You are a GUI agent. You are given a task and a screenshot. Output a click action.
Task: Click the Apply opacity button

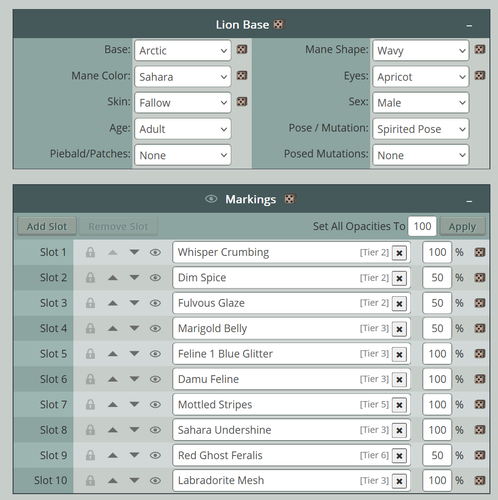(462, 226)
